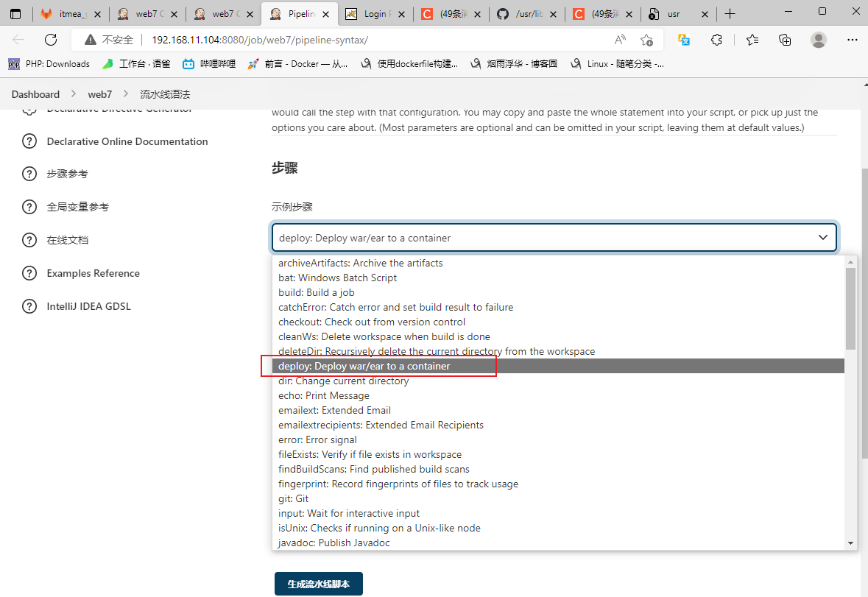Viewport: 868px width, 597px height.
Task: Click the translate icon in toolbar
Action: point(684,40)
